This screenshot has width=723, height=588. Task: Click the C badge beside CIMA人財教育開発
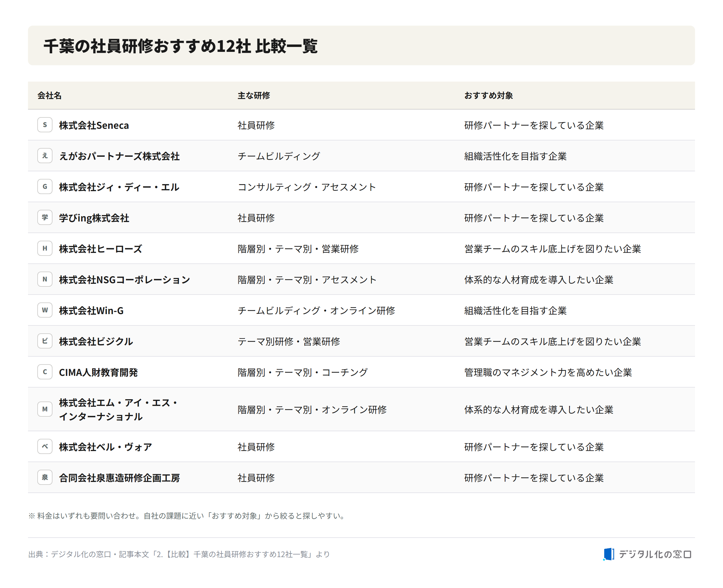(45, 372)
